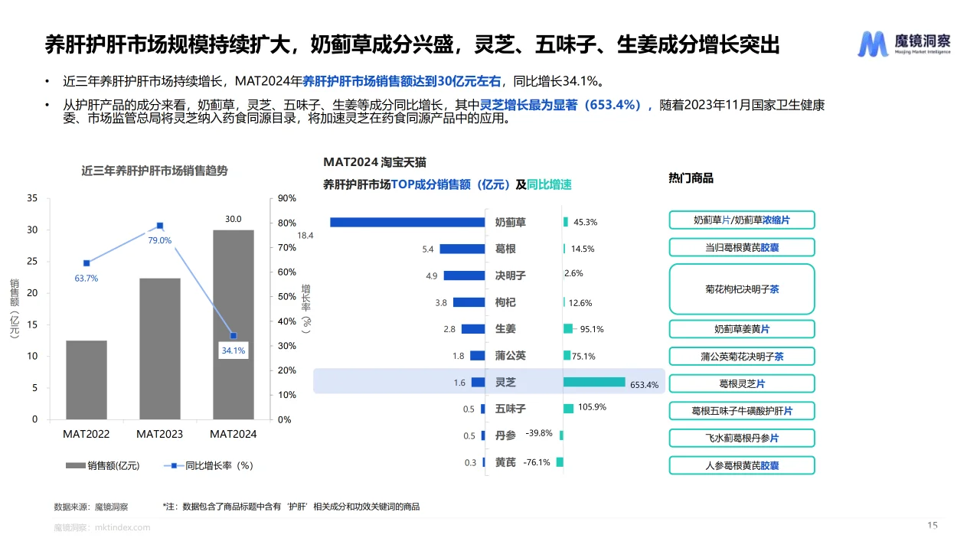This screenshot has height=551, width=980.
Task: Select the negative growth bar for 黄芪
Action: pos(561,461)
